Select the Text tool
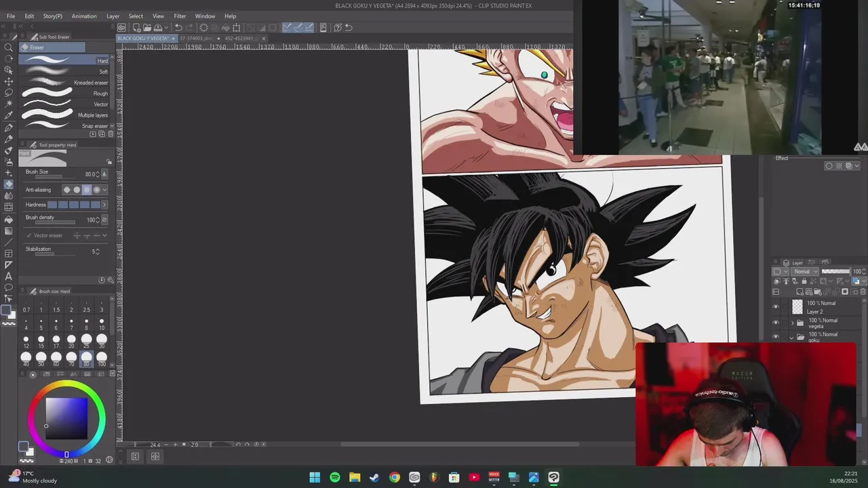Image resolution: width=868 pixels, height=488 pixels. 9,276
